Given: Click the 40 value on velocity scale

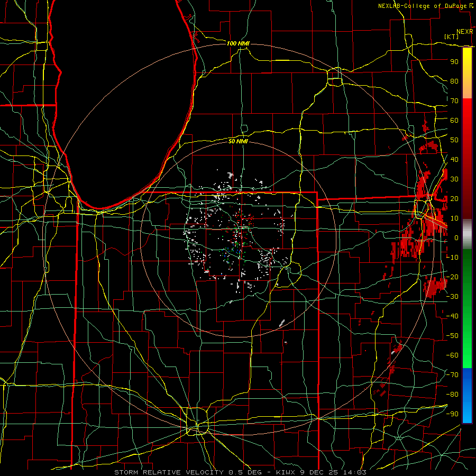Looking at the screenshot, I should (x=454, y=159).
